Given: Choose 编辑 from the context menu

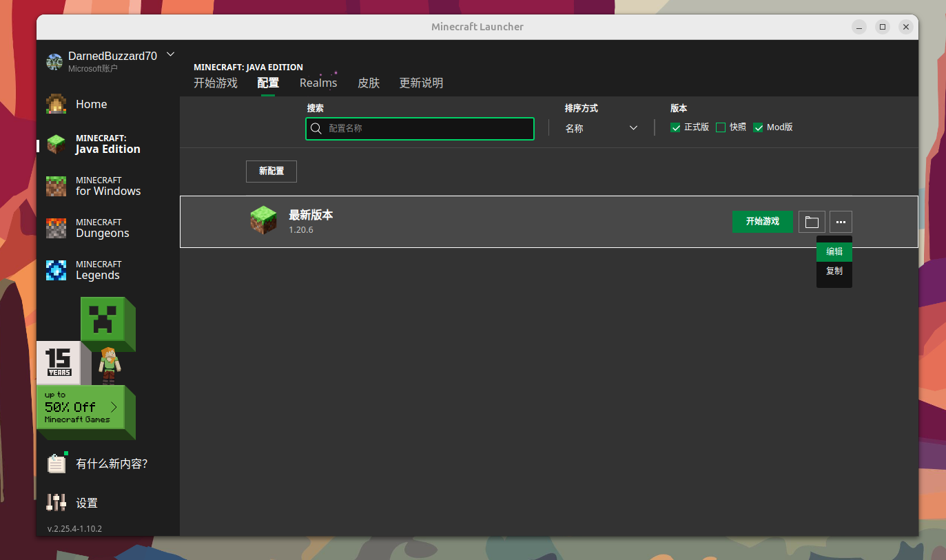Looking at the screenshot, I should 834,252.
